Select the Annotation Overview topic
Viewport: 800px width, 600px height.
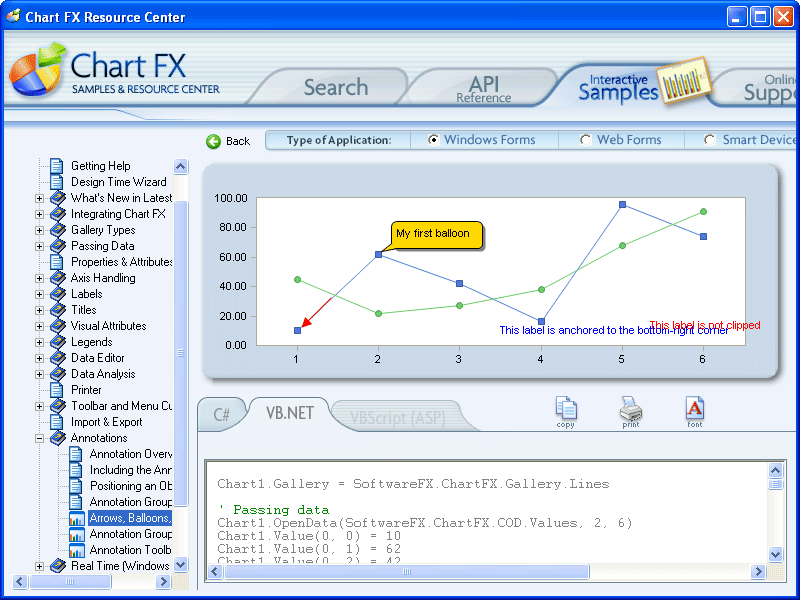(x=133, y=454)
